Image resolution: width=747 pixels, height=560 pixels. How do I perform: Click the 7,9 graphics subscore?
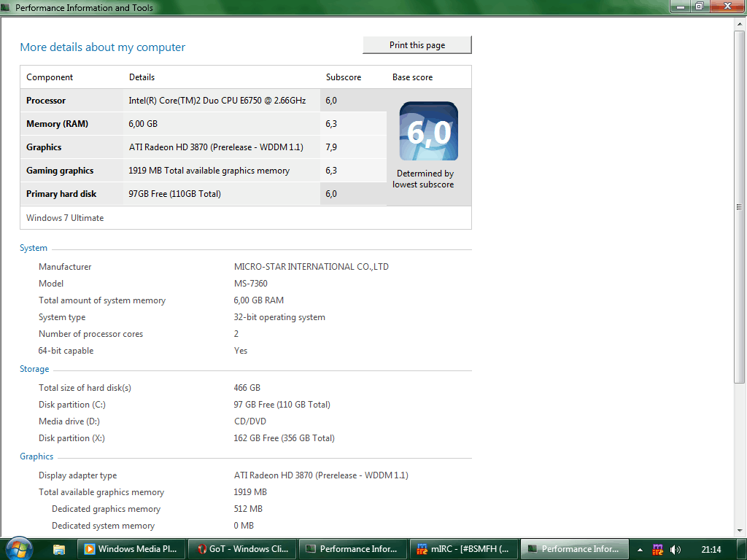coord(331,147)
